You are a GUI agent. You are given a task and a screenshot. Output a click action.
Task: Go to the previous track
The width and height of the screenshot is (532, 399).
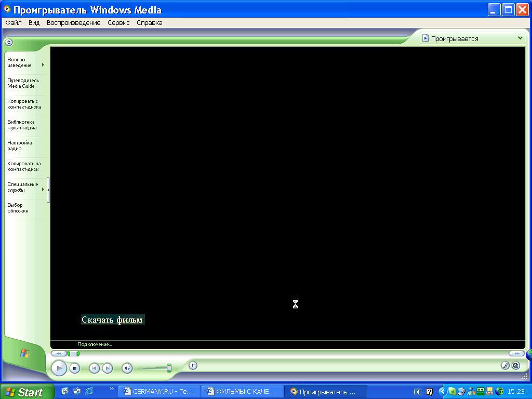click(x=95, y=368)
